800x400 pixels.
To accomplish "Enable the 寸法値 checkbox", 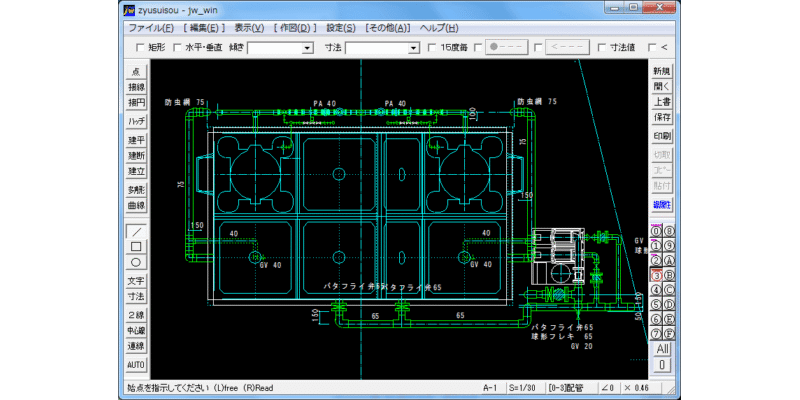I will (x=602, y=47).
